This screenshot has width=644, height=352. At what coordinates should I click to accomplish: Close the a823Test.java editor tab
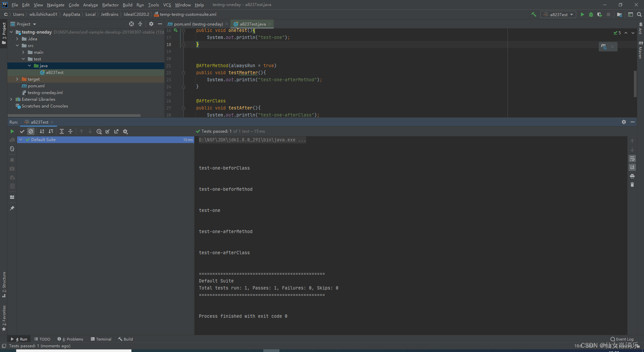[x=270, y=24]
